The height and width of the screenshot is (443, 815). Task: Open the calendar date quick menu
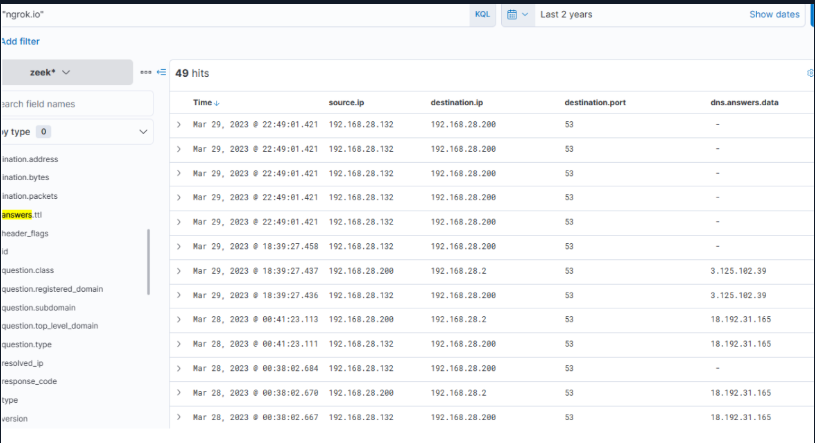[x=518, y=15]
